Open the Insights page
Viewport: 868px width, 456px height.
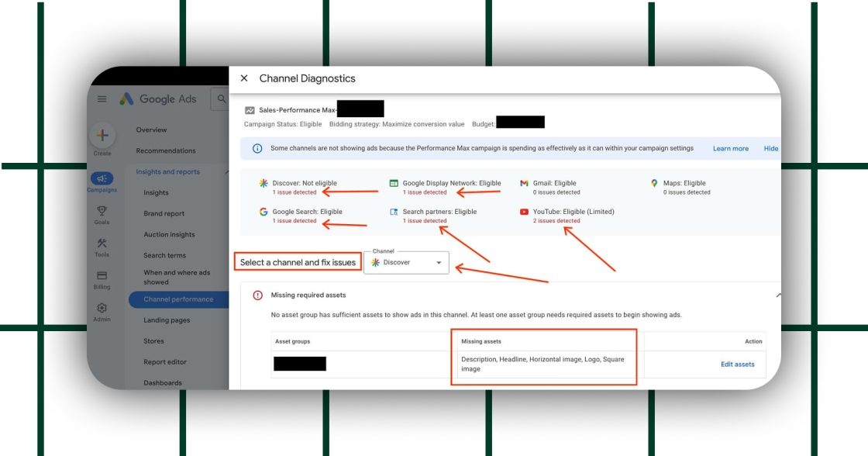click(x=156, y=193)
